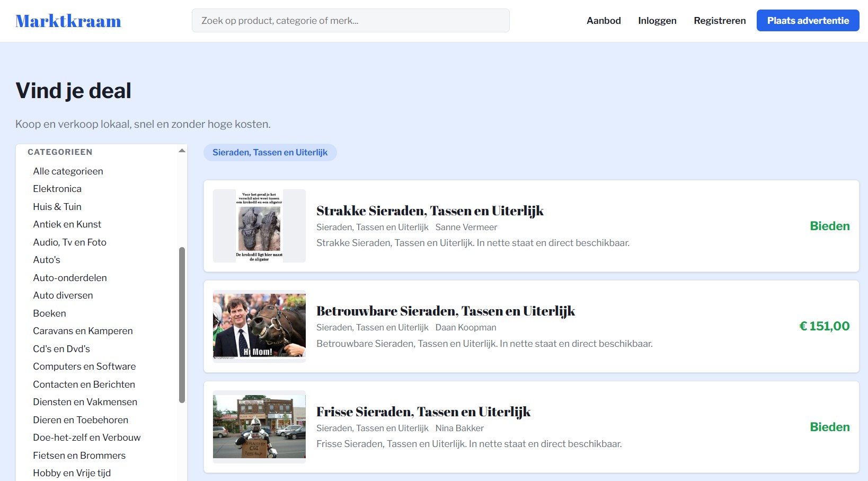The height and width of the screenshot is (481, 868).
Task: Click the search input field
Action: point(350,21)
